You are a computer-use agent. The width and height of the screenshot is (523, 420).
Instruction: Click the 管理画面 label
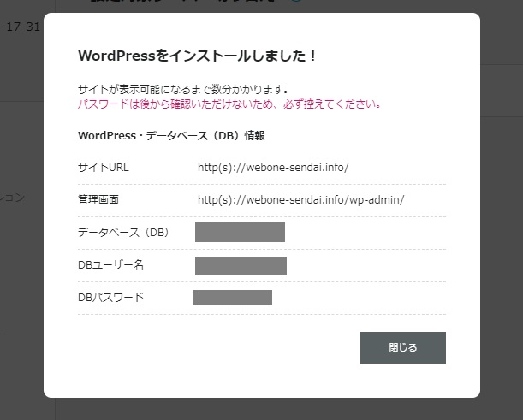[x=98, y=200]
